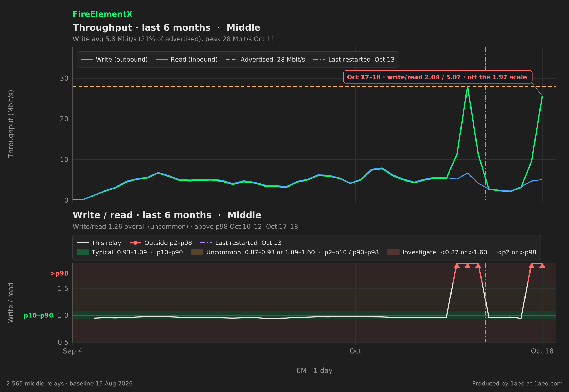Image resolution: width=569 pixels, height=392 pixels.
Task: Click the Advertised 28 Mbit/s legend entry
Action: 265,60
